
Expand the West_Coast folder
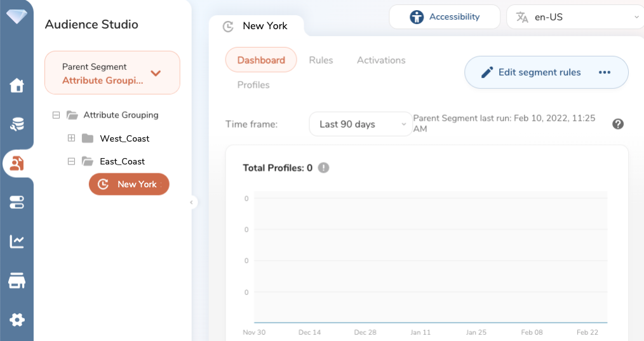[x=71, y=138]
